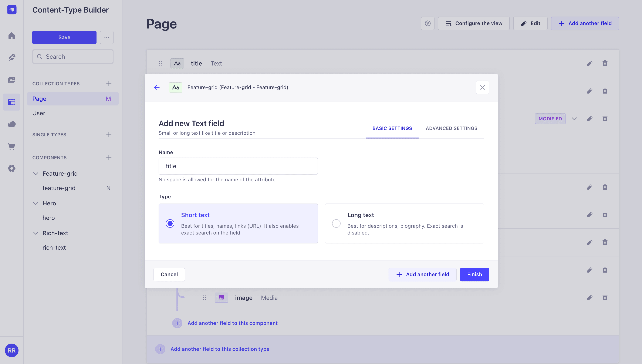Delete the image media field

click(x=605, y=297)
